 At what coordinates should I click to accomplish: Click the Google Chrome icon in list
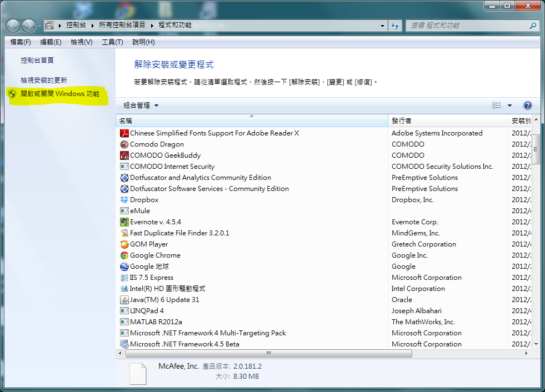pyautogui.click(x=124, y=255)
